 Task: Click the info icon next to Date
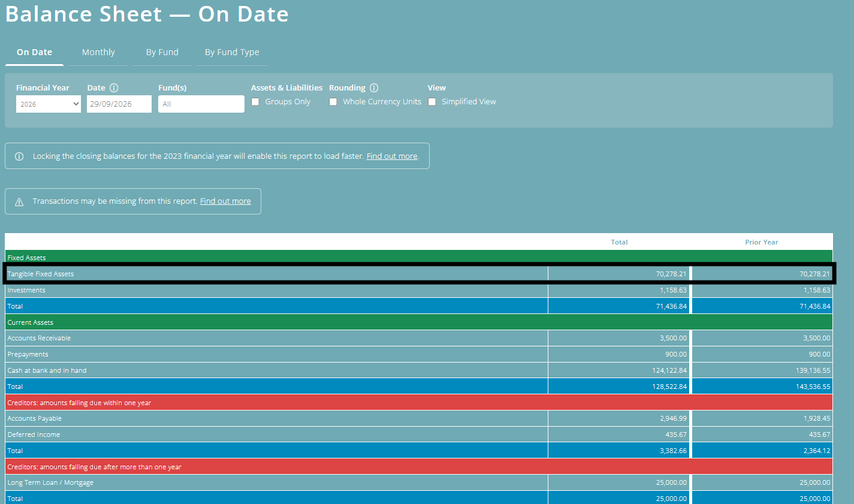pos(114,87)
